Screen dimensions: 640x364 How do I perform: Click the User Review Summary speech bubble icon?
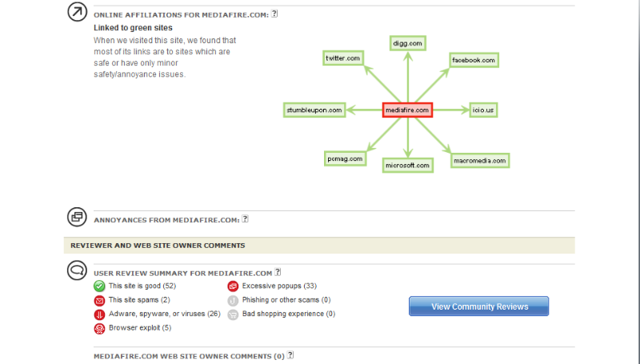(x=77, y=270)
